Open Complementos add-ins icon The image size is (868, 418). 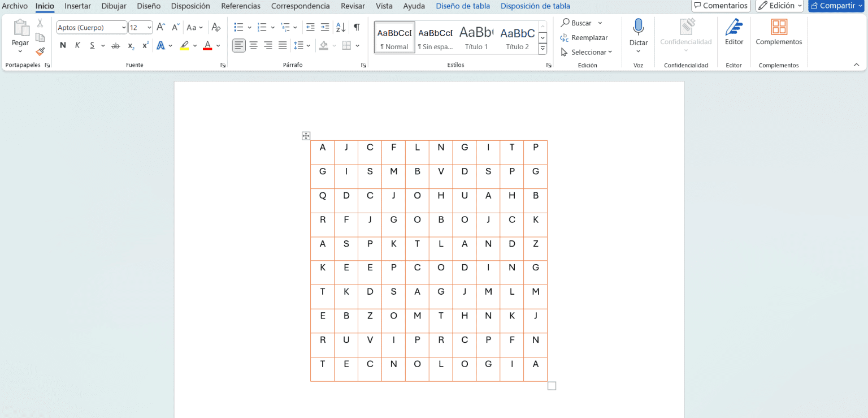click(x=779, y=27)
